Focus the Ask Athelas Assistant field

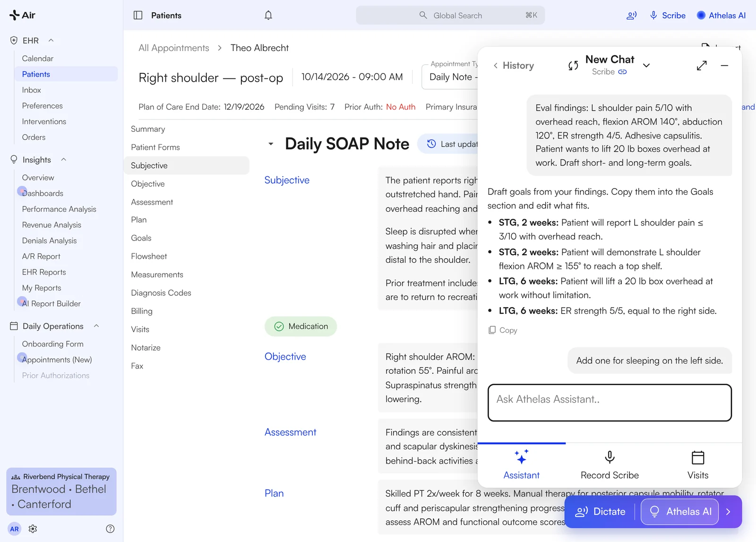(610, 403)
